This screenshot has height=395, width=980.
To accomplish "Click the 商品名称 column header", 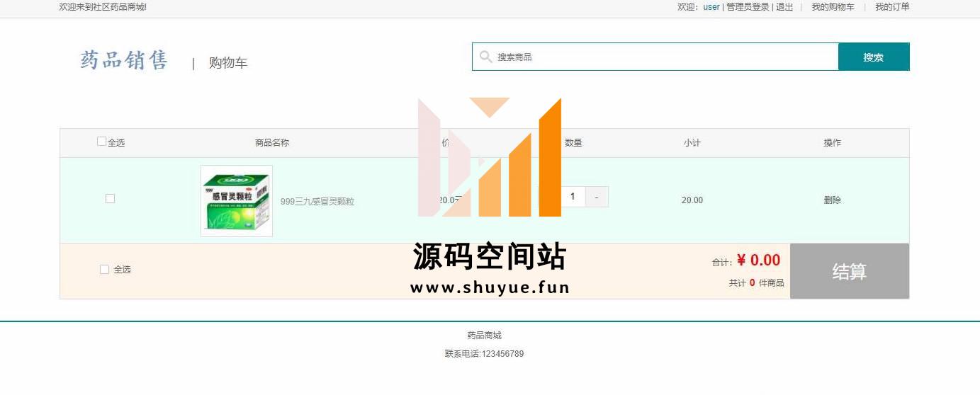I will (272, 142).
